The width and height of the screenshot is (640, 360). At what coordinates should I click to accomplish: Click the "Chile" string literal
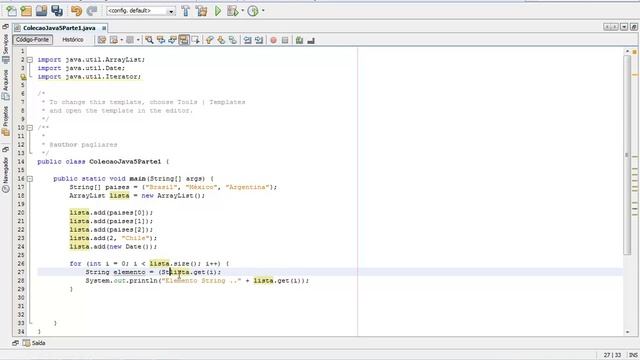pyautogui.click(x=135, y=238)
